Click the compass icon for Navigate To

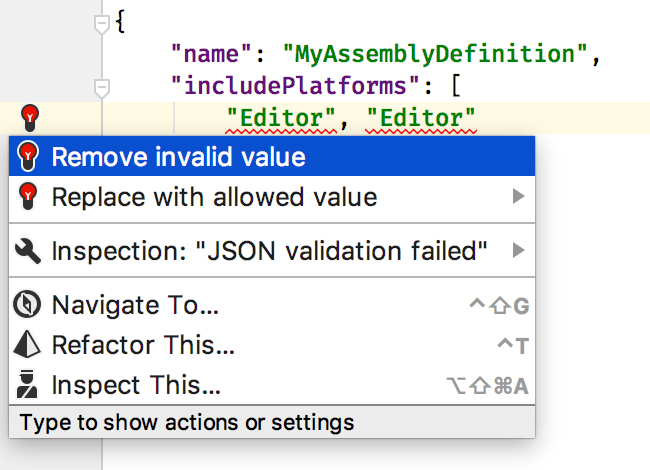[x=27, y=305]
